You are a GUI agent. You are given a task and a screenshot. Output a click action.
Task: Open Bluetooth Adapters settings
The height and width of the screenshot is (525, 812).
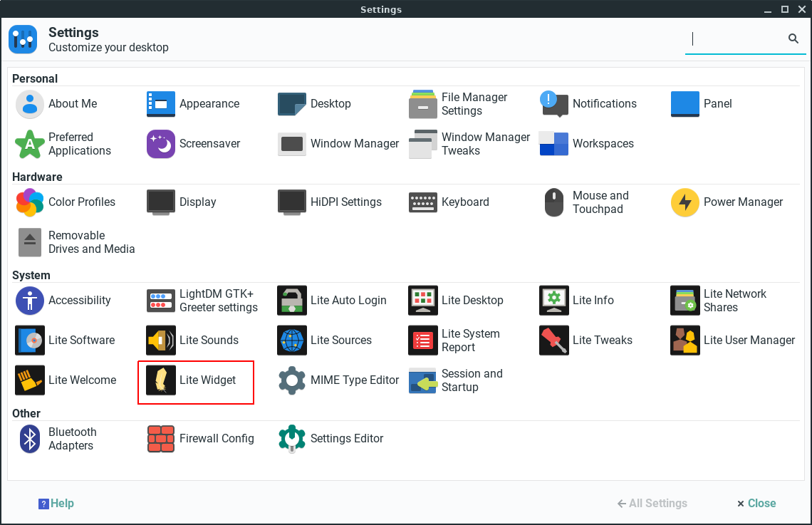[x=73, y=438]
